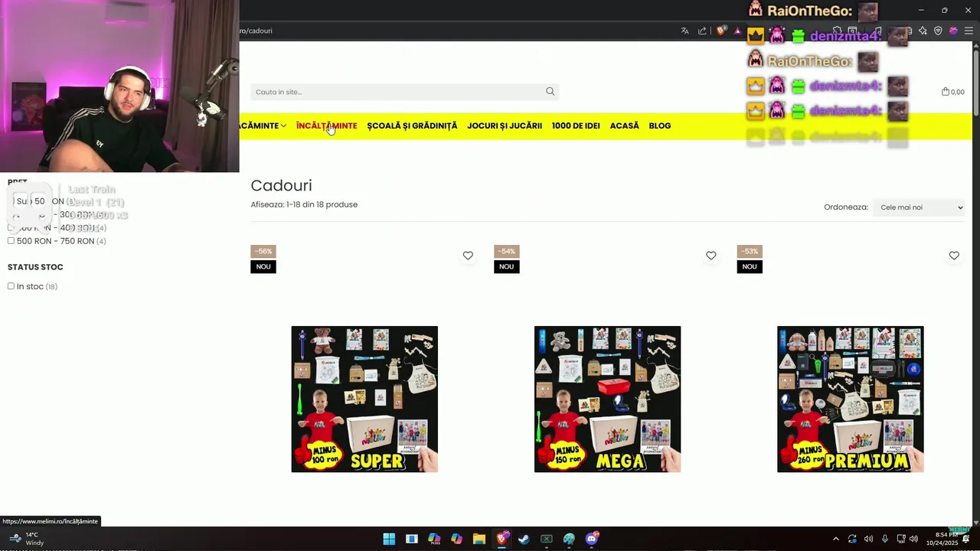
Task: Click the share page icon in address bar
Action: [702, 31]
